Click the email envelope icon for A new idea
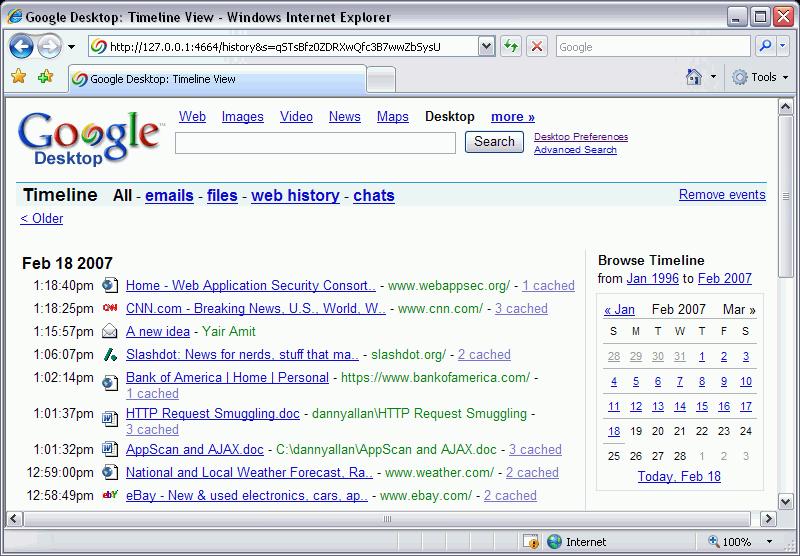Image resolution: width=800 pixels, height=556 pixels. pyautogui.click(x=110, y=331)
